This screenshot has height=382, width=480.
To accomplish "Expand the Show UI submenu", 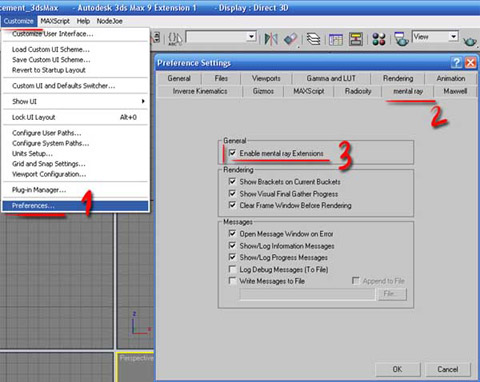I will 76,101.
